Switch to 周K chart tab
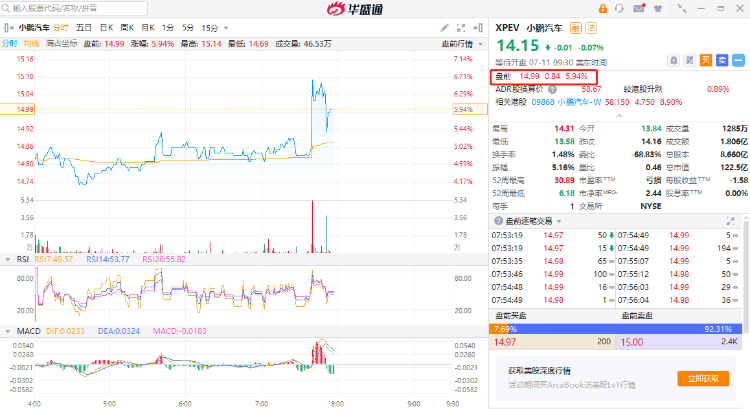 pos(127,28)
